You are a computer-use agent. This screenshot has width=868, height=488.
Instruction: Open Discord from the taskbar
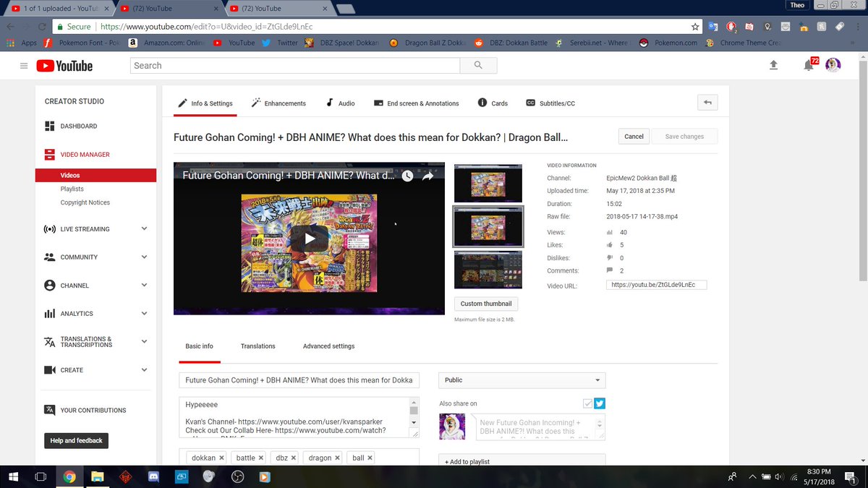[x=153, y=476]
